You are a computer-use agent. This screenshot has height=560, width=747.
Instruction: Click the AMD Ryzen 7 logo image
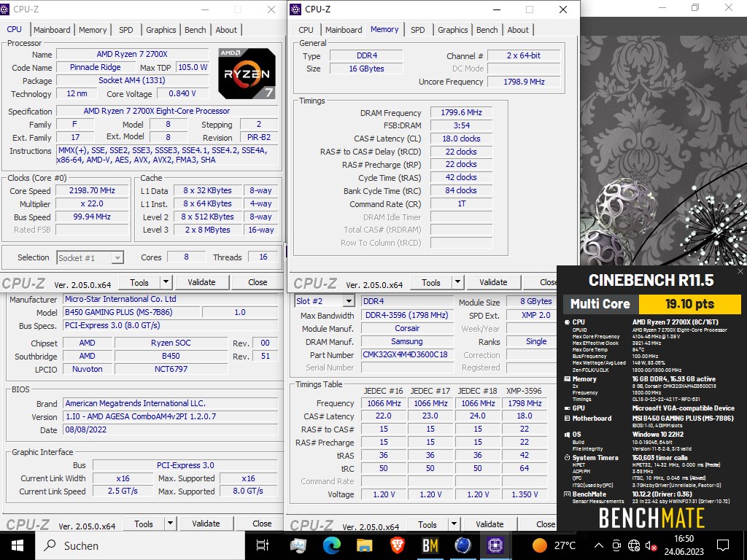pyautogui.click(x=247, y=74)
